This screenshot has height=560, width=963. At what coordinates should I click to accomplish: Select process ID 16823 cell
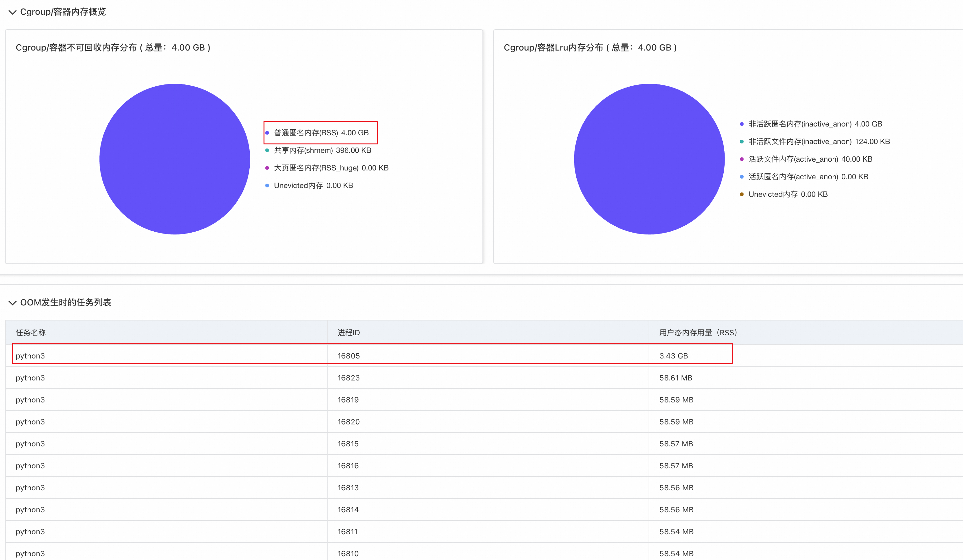[349, 378]
